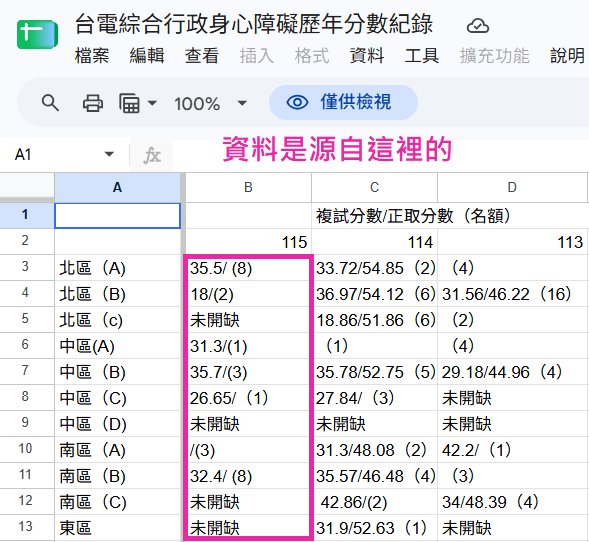Open the 檔案 menu
The width and height of the screenshot is (589, 542).
pyautogui.click(x=92, y=56)
